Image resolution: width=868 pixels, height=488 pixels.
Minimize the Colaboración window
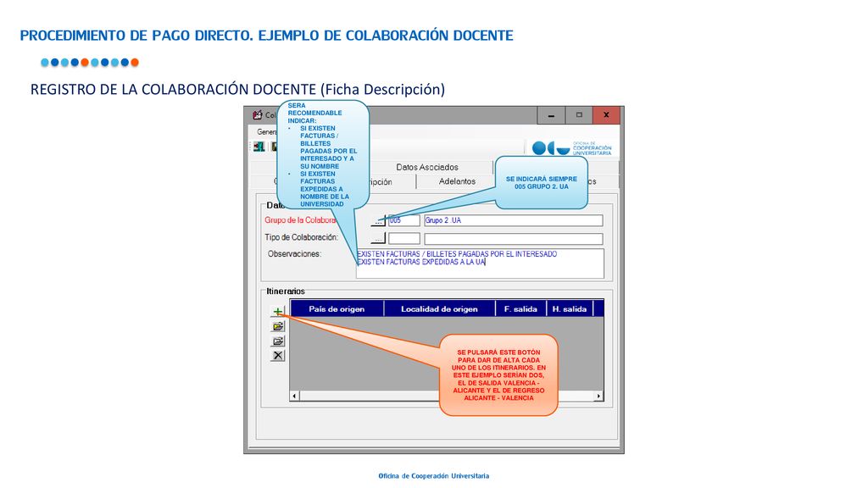551,115
